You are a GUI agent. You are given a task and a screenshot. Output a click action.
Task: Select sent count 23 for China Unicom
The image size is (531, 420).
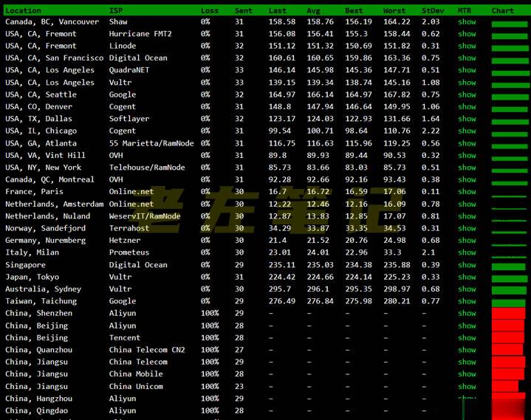pyautogui.click(x=239, y=387)
